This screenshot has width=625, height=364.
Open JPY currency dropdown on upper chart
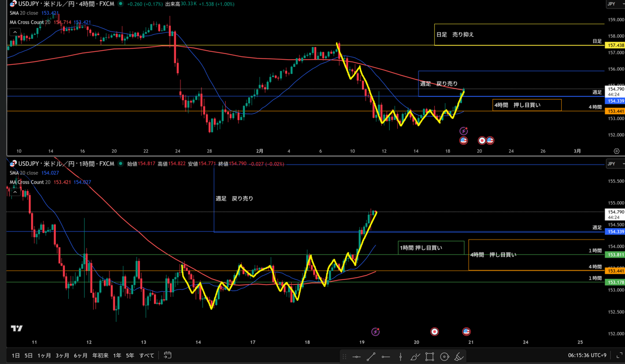tap(614, 4)
